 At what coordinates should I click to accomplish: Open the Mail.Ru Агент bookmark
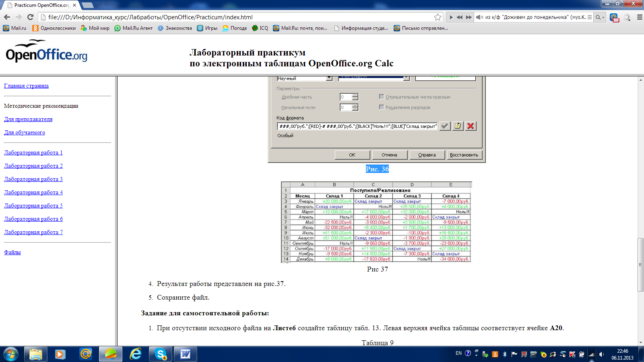click(134, 28)
